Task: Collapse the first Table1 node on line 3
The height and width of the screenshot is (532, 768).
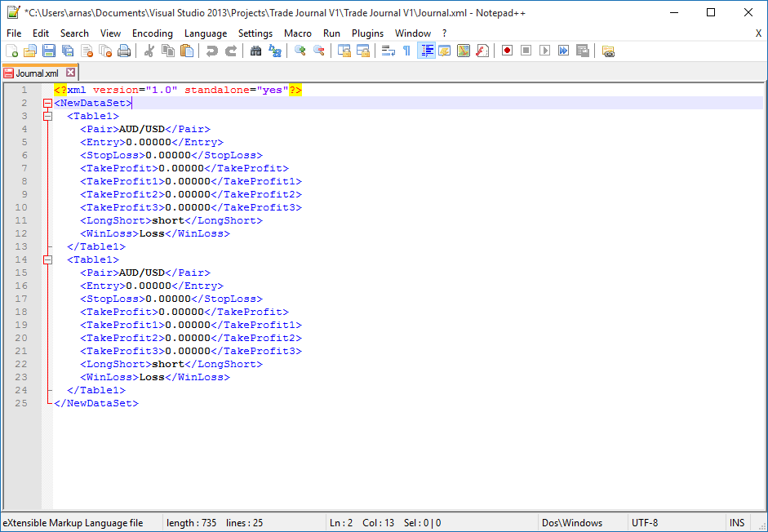Action: (x=47, y=116)
